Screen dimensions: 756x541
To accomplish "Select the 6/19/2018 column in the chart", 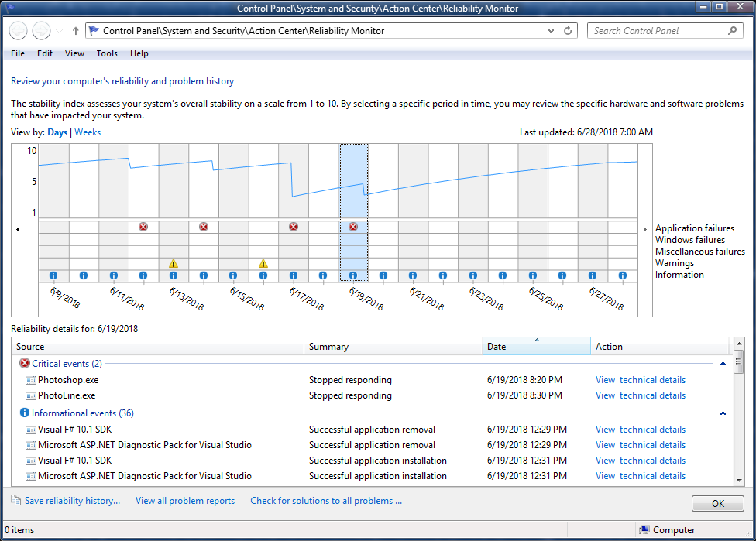I will [x=353, y=186].
